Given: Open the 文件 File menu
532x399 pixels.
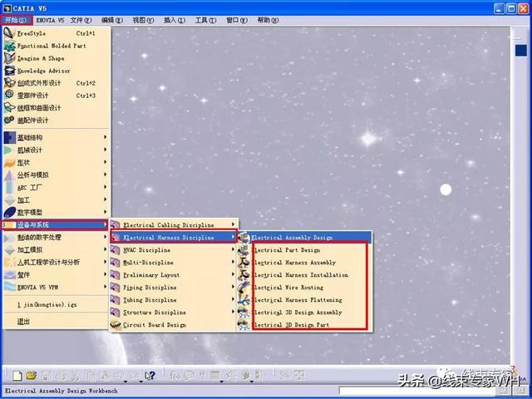Looking at the screenshot, I should (81, 20).
